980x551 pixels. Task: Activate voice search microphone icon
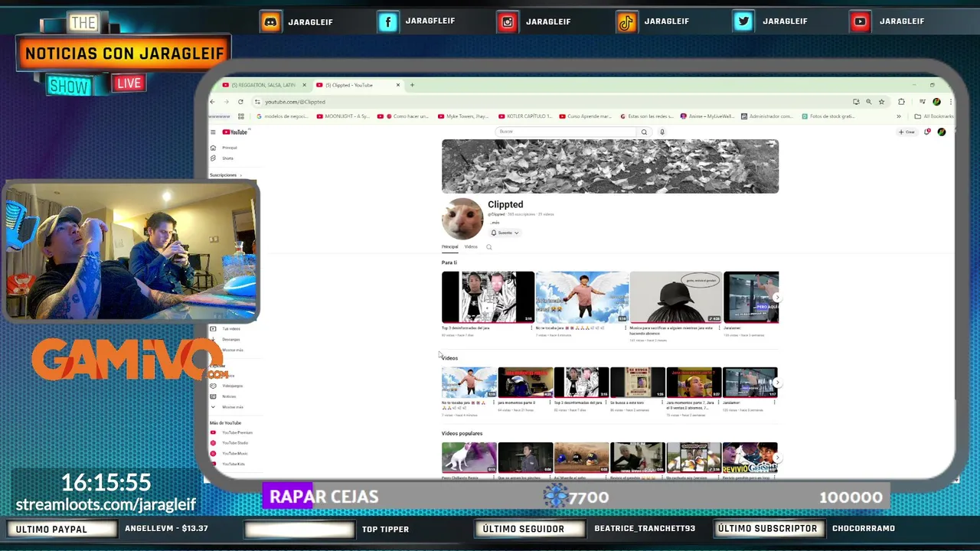coord(662,132)
